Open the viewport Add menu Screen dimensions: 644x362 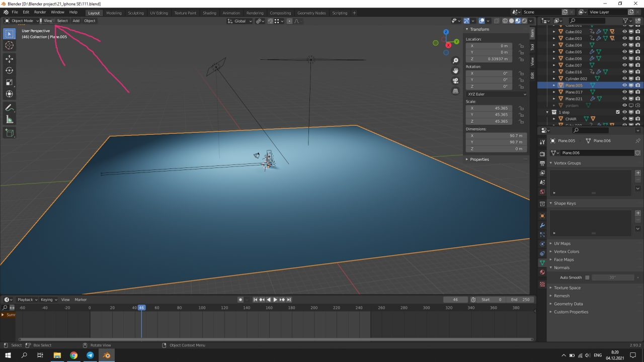76,21
